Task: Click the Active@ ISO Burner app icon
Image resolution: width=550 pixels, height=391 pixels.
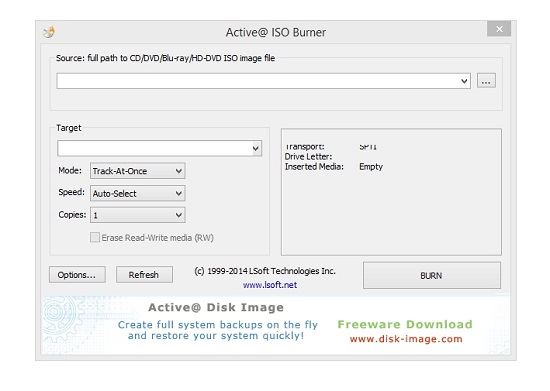Action: click(49, 32)
